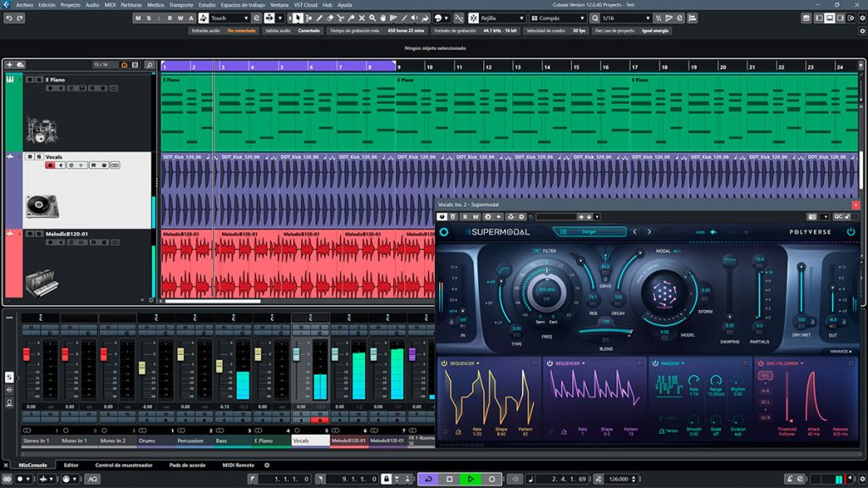Expand first Sequencer type menu arrow

tap(478, 363)
